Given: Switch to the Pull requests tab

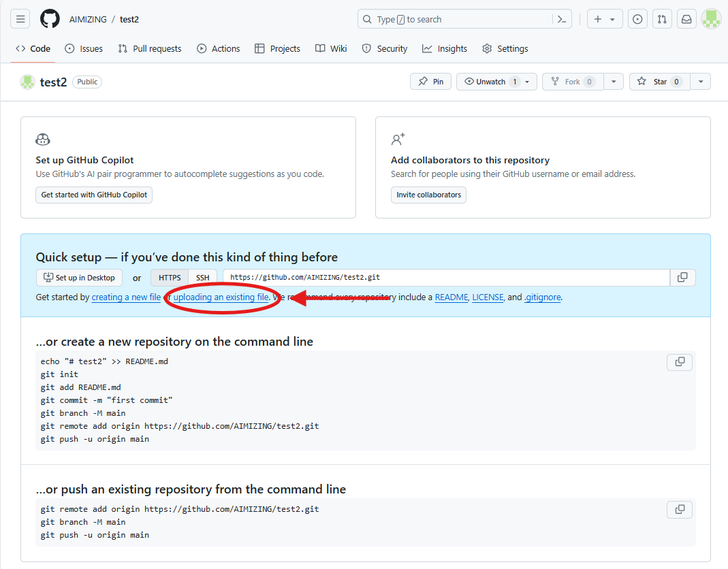Looking at the screenshot, I should pyautogui.click(x=150, y=49).
